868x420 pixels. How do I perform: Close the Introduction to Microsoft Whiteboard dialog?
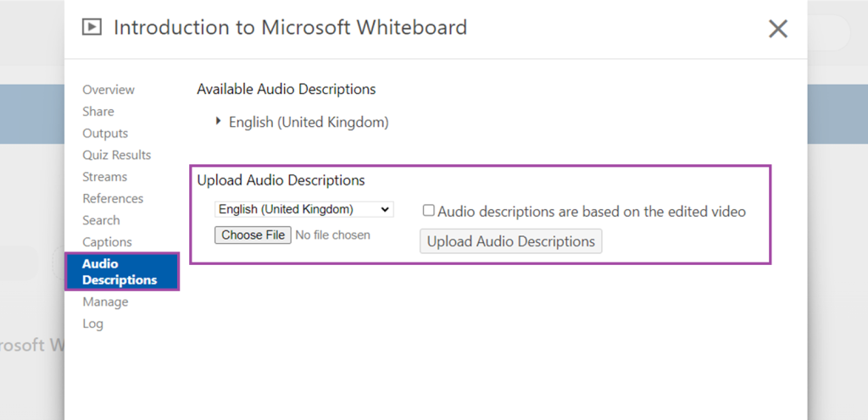point(778,29)
